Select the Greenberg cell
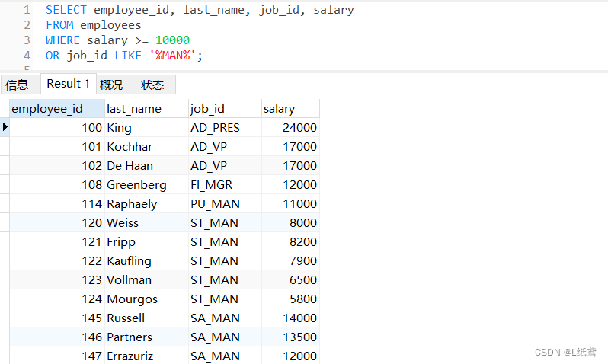608x364 pixels. coord(146,184)
